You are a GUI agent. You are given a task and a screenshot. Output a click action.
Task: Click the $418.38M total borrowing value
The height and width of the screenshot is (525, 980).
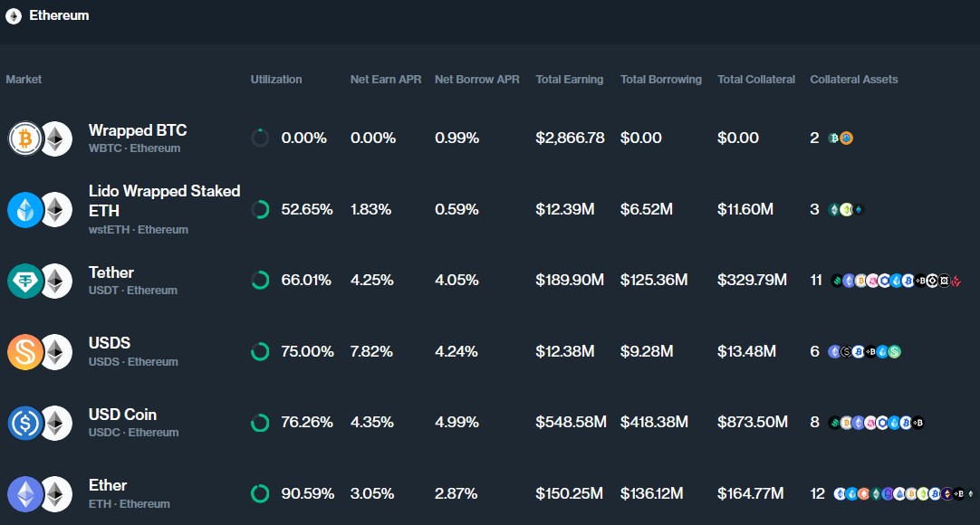click(654, 423)
